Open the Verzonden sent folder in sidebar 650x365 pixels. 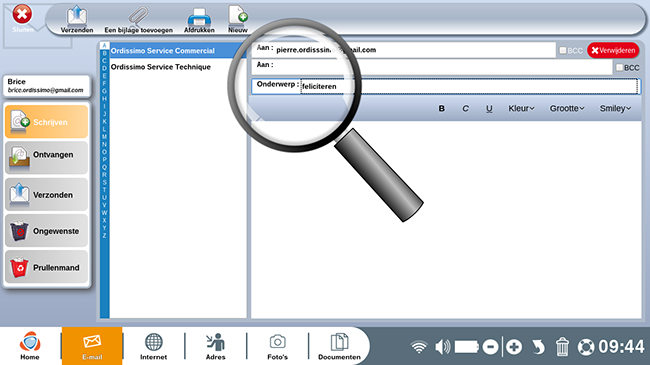[46, 195]
